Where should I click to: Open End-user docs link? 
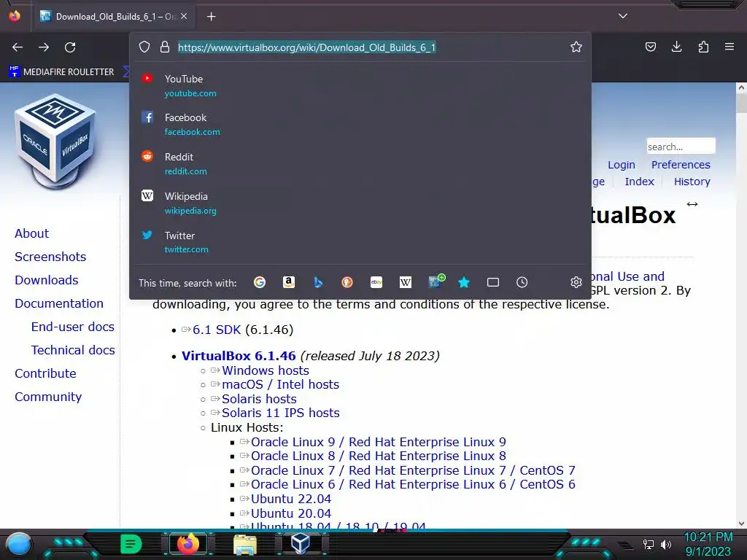73,327
